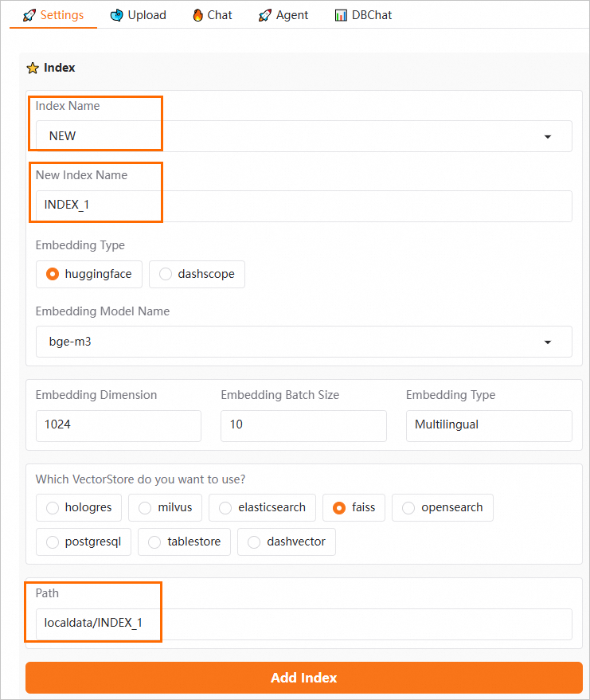Focus the Embedding Batch Size field
Screen dimensions: 590x700
point(303,425)
